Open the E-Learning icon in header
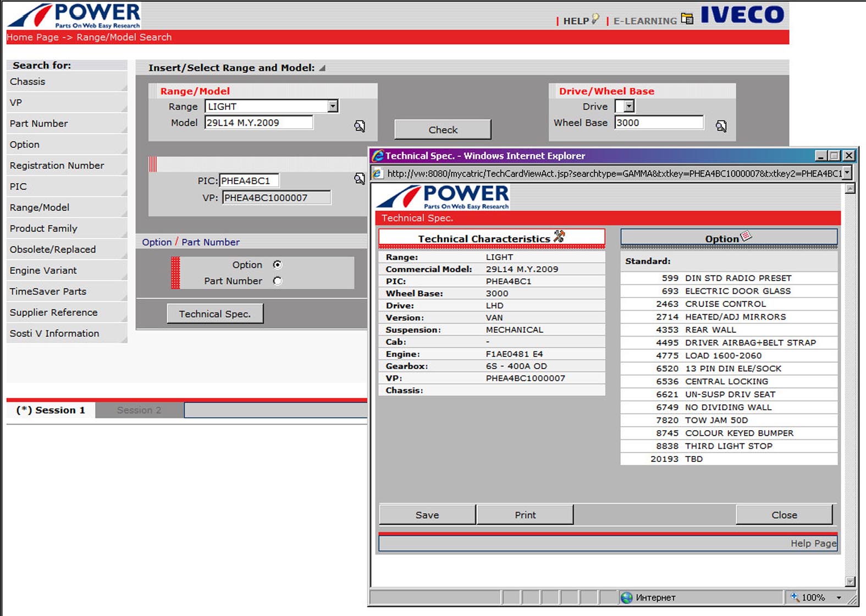Viewport: 866px width, 616px height. 687,19
